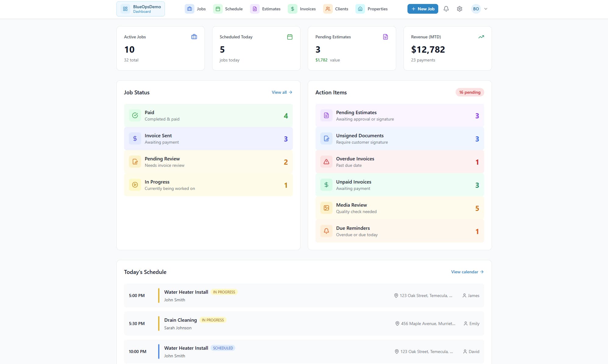Click the dashboard grid icon next to BlueOpsDemo
608x364 pixels.
pos(125,9)
